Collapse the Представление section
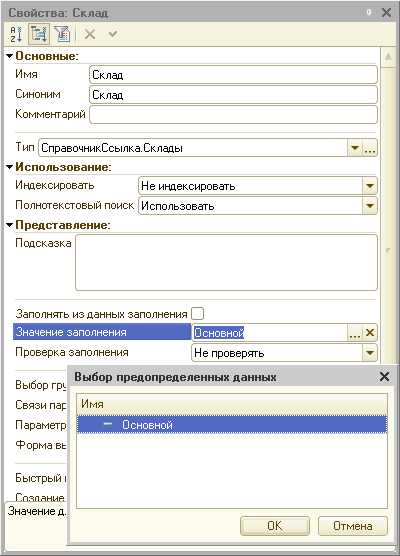The image size is (400, 556). tap(10, 225)
